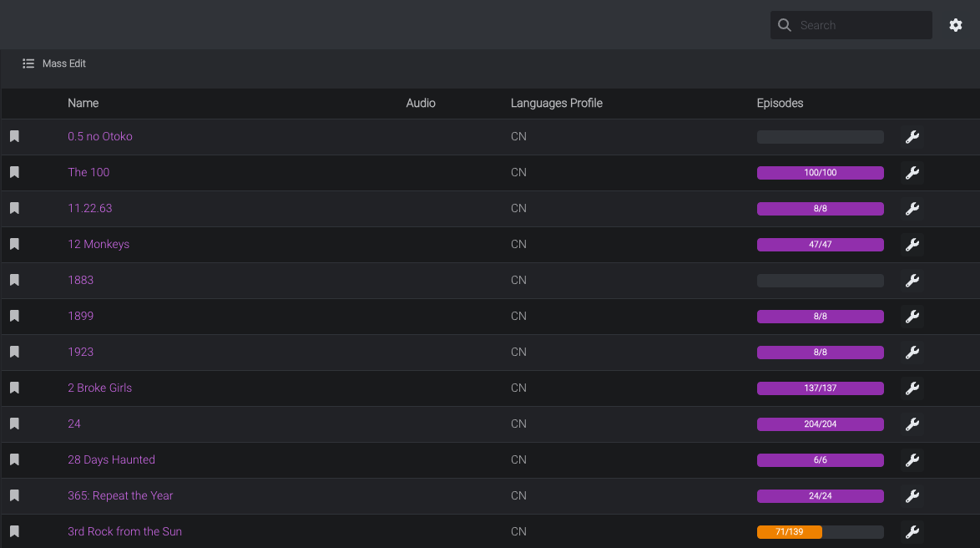The height and width of the screenshot is (548, 980).
Task: Open the 0.5 no Otoko series link
Action: (100, 136)
